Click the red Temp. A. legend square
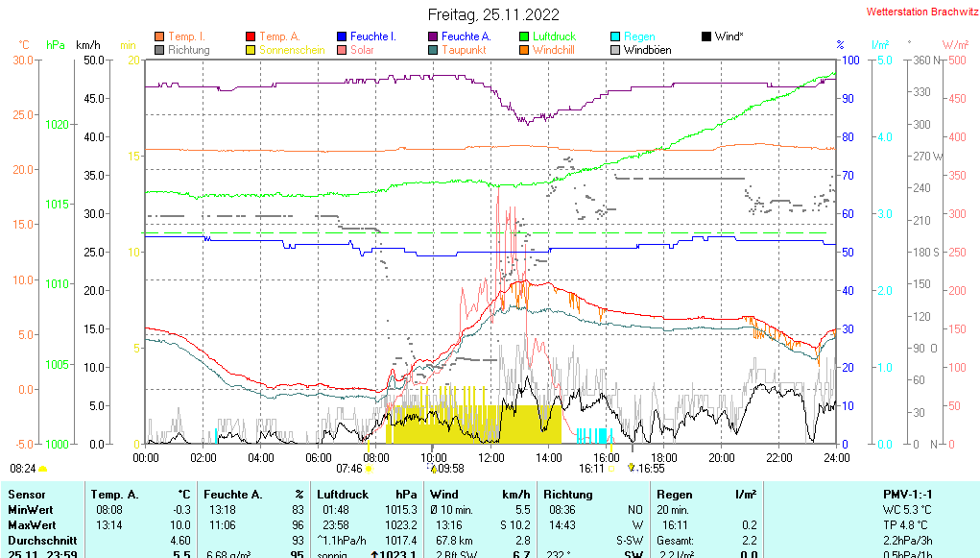The width and height of the screenshot is (980, 558). click(x=251, y=36)
